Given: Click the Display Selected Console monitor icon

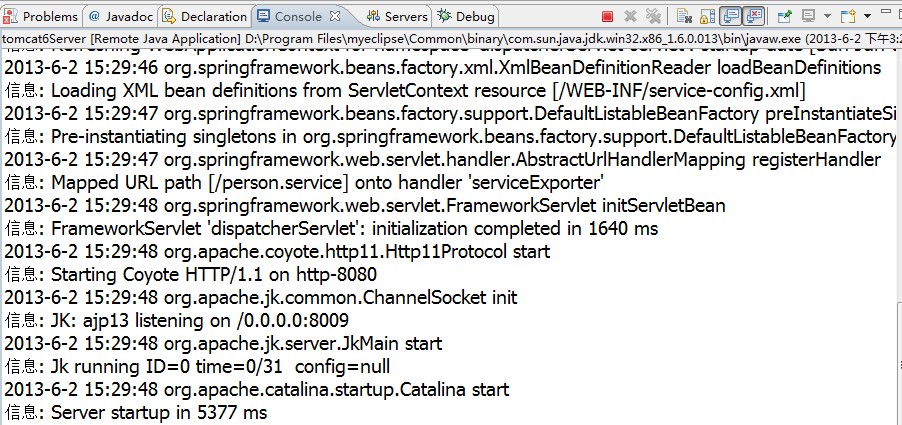Looking at the screenshot, I should coord(808,16).
